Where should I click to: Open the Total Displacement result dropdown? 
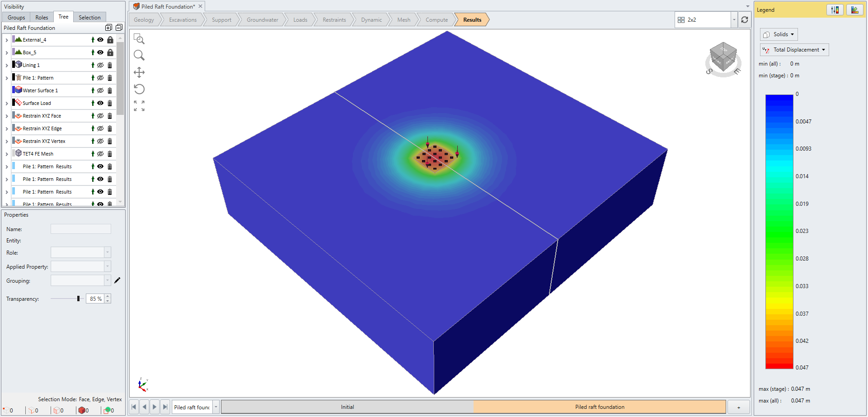tap(794, 50)
